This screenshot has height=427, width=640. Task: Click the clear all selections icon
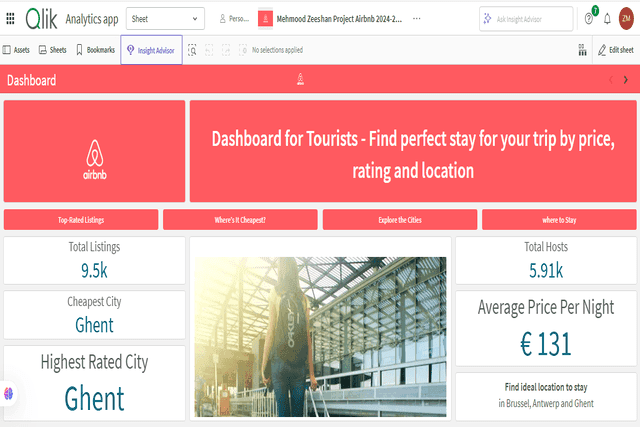coord(242,50)
